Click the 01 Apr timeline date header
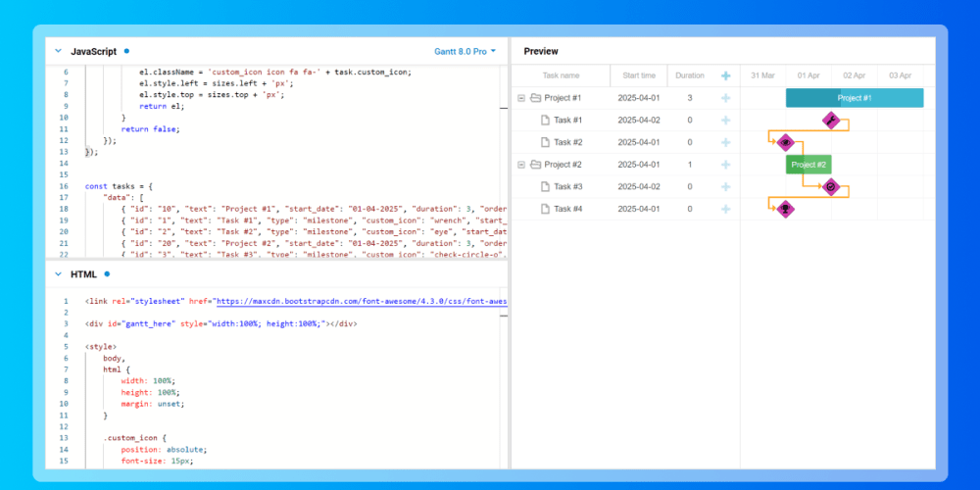980x490 pixels. (x=808, y=75)
